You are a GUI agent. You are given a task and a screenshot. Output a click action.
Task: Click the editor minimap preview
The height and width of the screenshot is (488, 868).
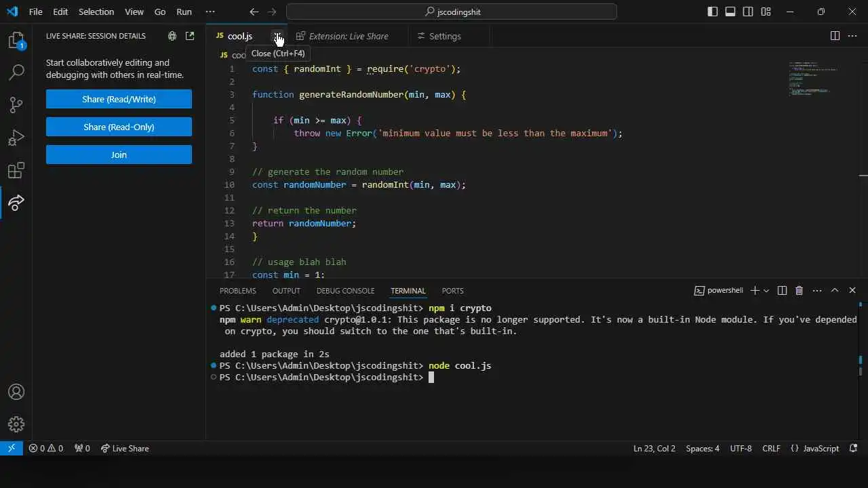pyautogui.click(x=814, y=79)
